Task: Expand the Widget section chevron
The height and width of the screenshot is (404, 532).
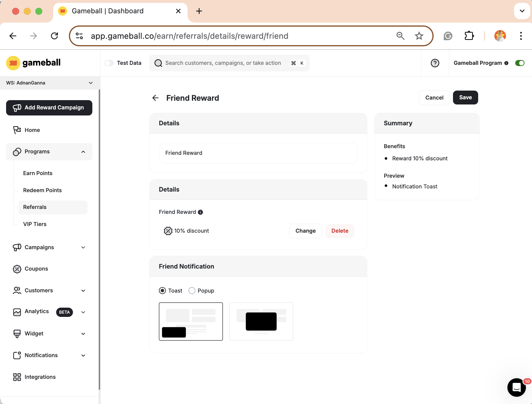Action: [x=83, y=334]
